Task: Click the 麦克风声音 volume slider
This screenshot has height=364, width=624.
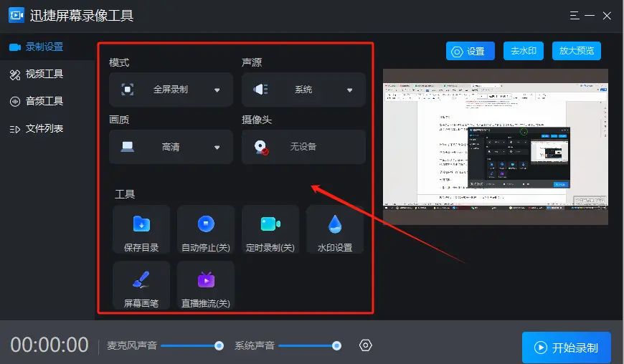Action: (x=191, y=346)
